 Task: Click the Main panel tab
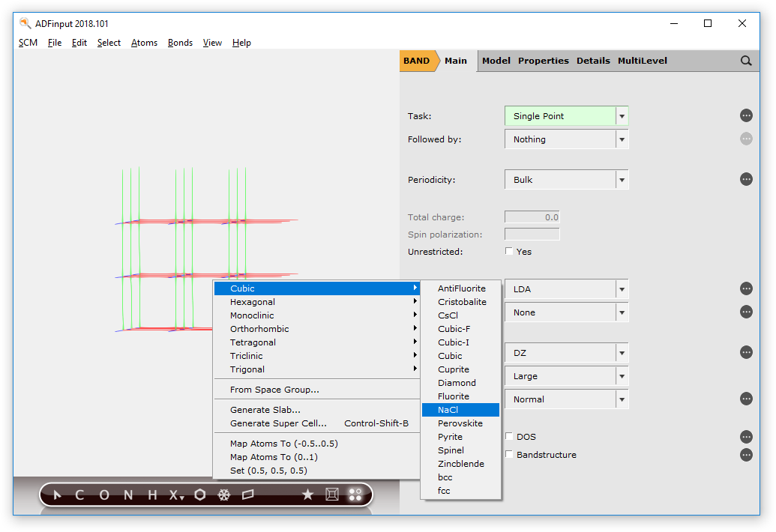coord(455,61)
